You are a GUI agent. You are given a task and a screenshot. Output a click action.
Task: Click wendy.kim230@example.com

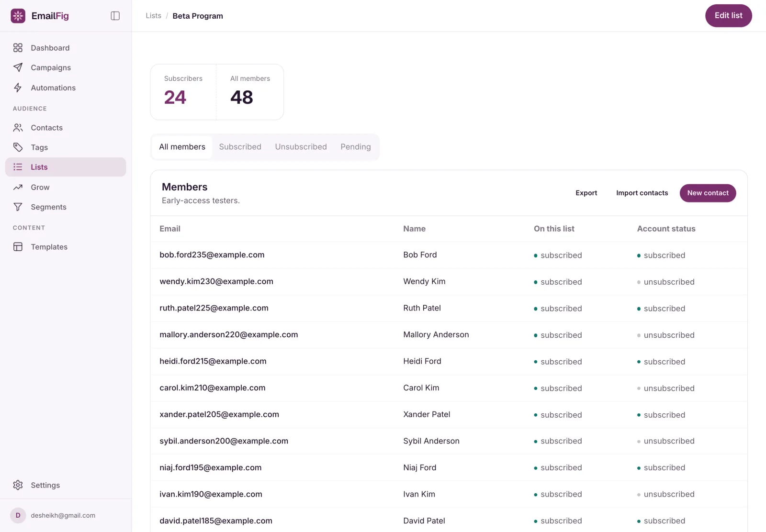[216, 282]
